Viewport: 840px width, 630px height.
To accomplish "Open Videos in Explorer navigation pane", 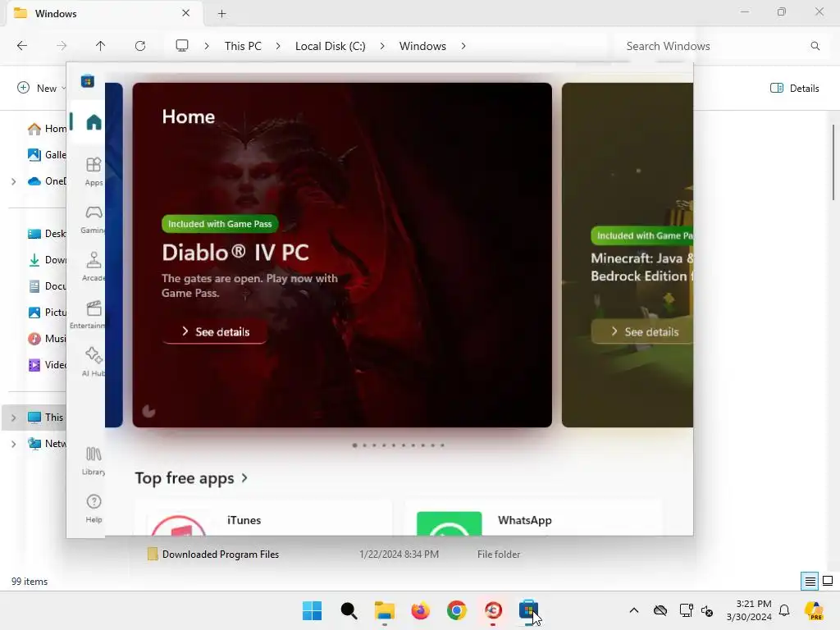I will (x=47, y=365).
